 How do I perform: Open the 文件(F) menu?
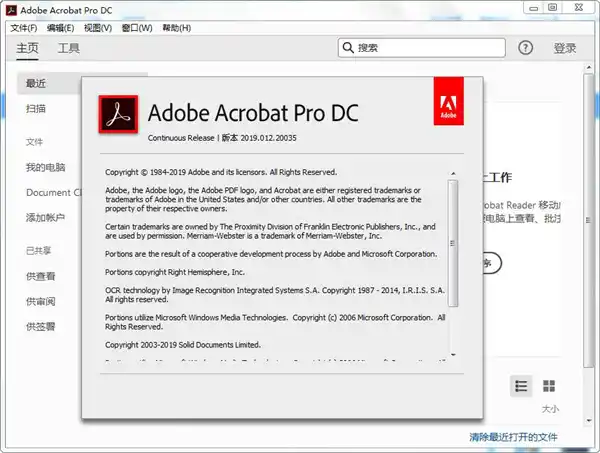click(x=24, y=28)
